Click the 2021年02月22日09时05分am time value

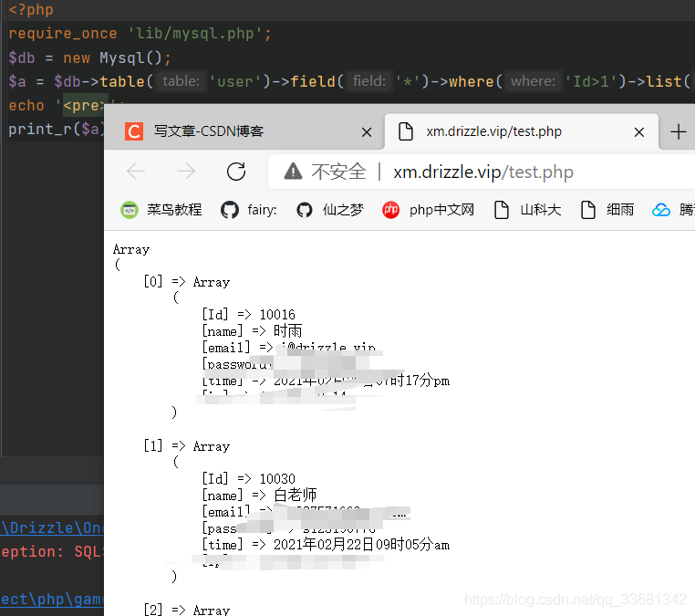[362, 545]
